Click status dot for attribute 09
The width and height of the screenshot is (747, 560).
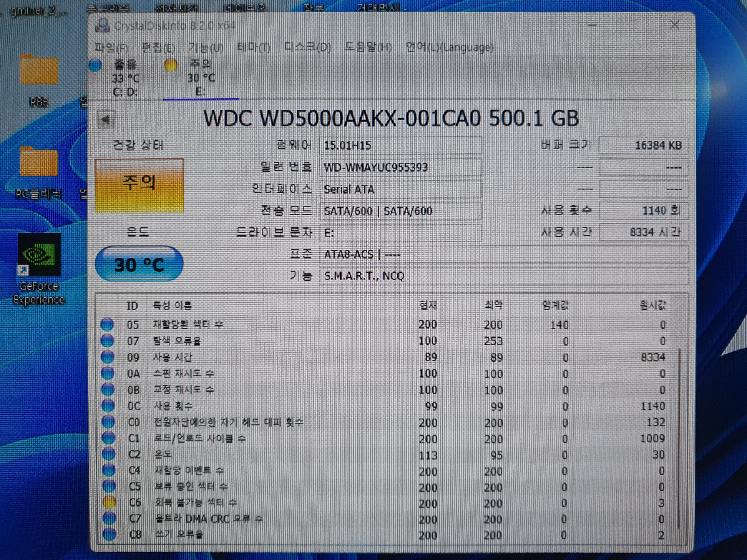click(x=107, y=357)
